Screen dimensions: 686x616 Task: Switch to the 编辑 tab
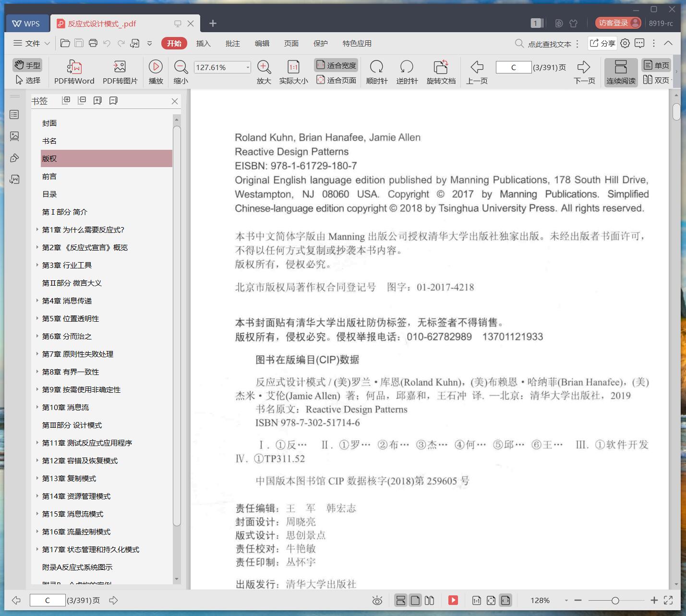click(262, 43)
